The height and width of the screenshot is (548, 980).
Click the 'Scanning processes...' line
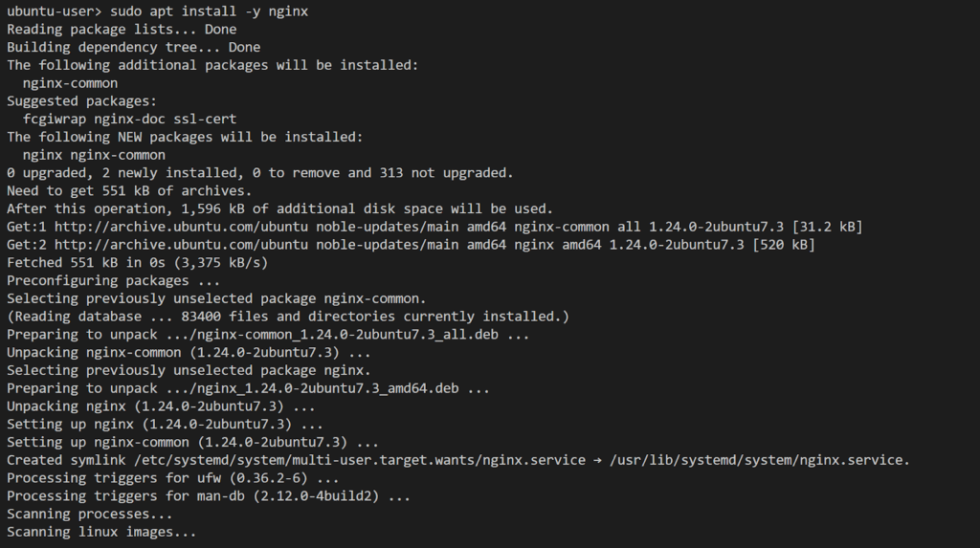[x=90, y=515]
